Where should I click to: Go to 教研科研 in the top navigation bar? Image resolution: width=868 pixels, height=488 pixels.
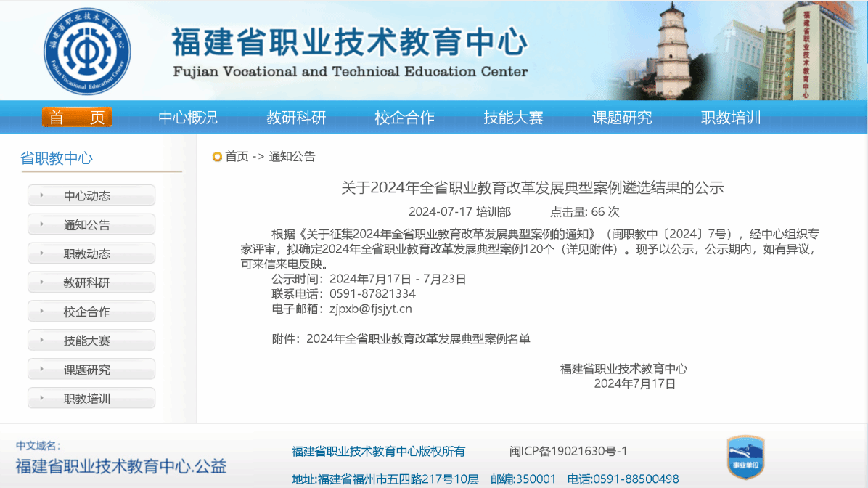[x=296, y=118]
